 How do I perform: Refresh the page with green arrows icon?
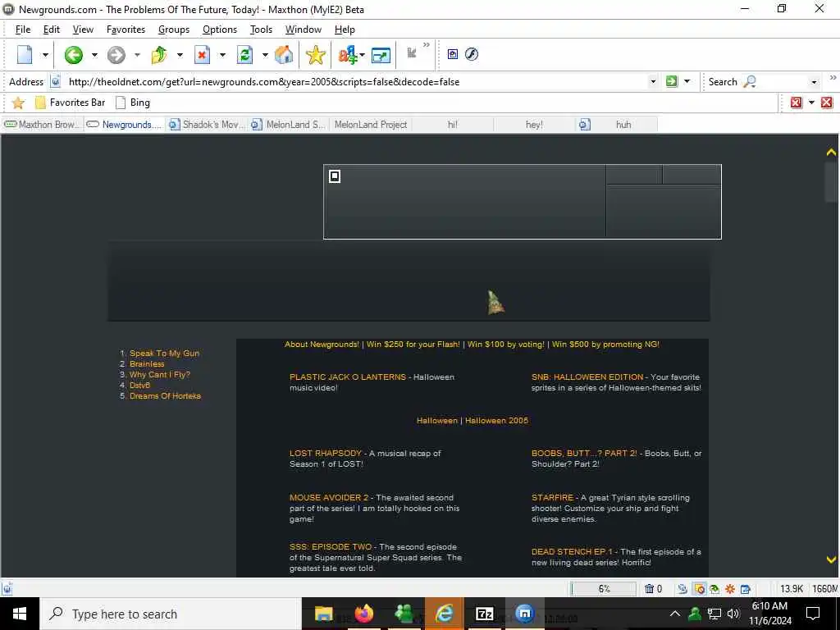pyautogui.click(x=244, y=55)
